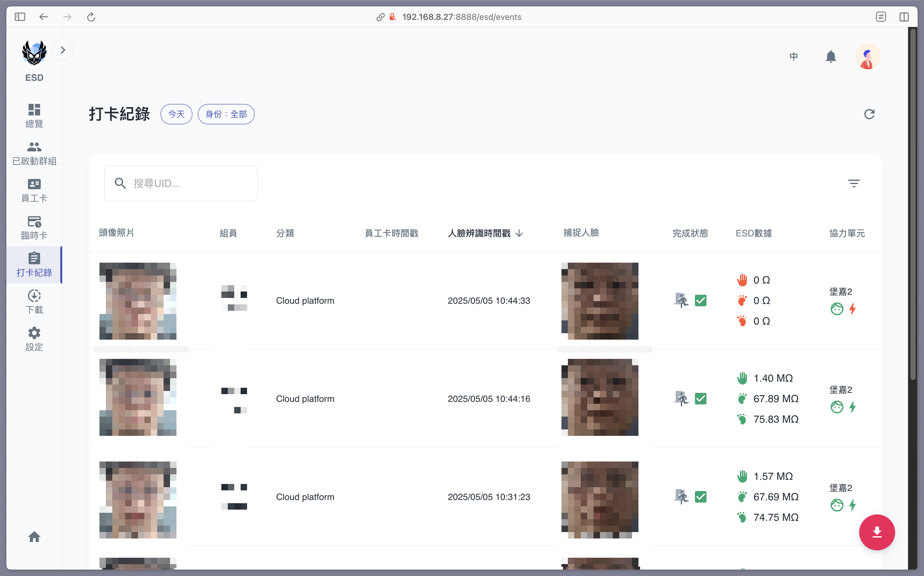
Task: Click the notification bell icon
Action: tap(831, 57)
